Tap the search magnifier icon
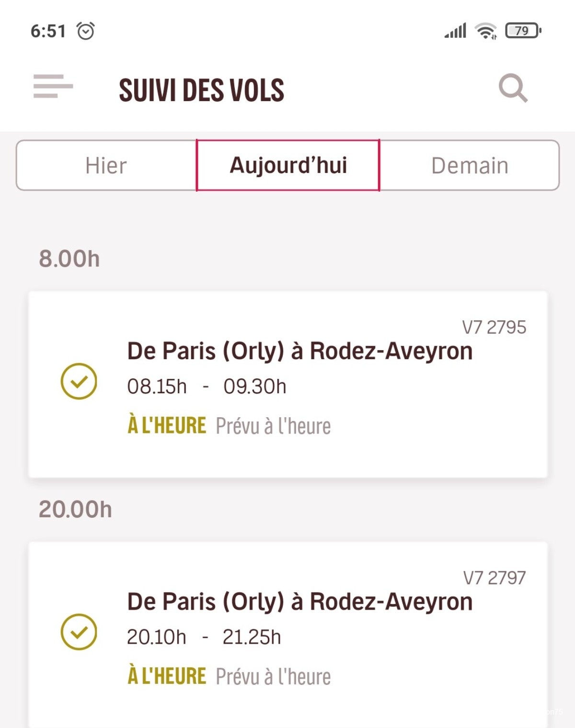The image size is (575, 728). (x=513, y=88)
